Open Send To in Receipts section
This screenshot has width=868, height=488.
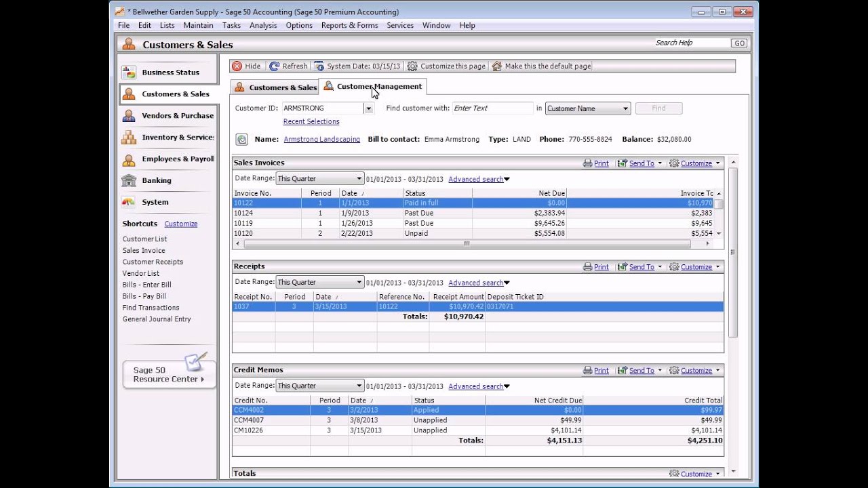[x=640, y=267]
